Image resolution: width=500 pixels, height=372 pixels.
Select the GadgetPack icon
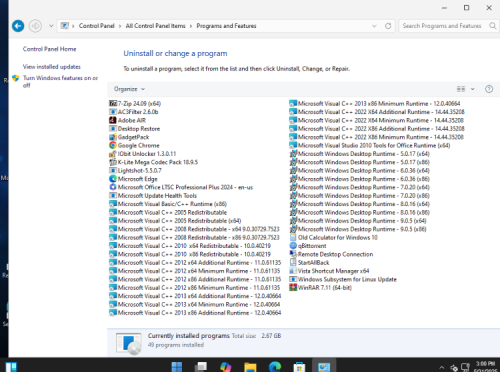(113, 137)
